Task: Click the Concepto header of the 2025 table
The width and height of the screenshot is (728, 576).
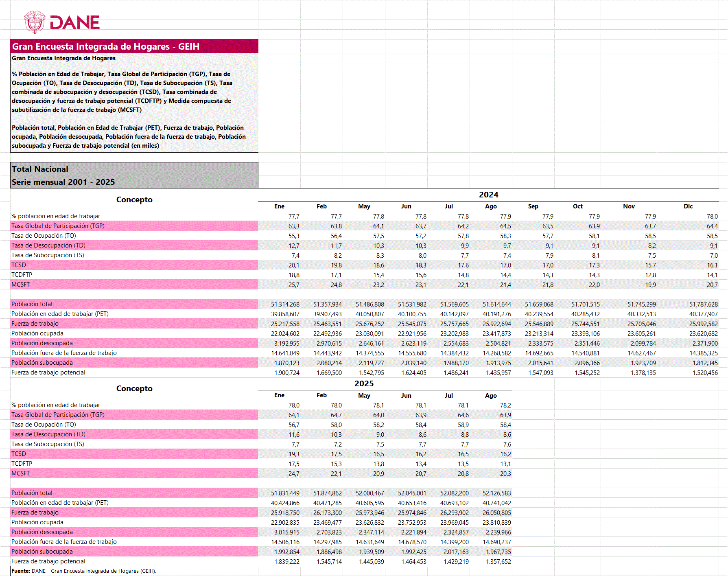Action: point(134,389)
